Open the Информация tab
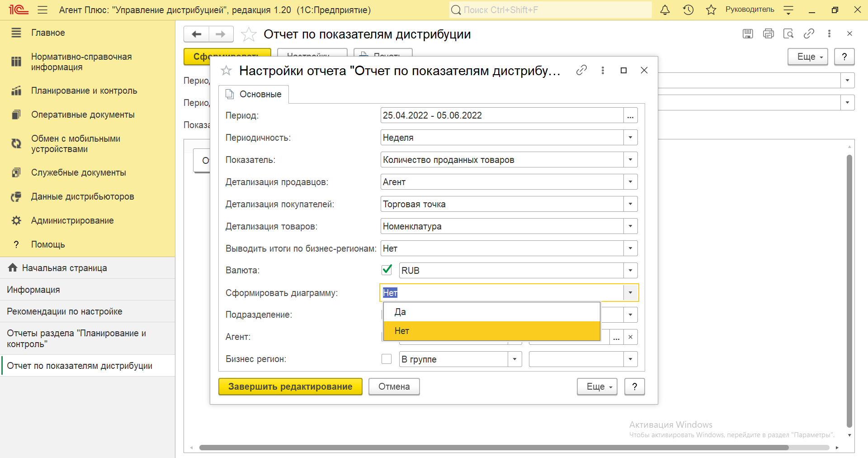Image resolution: width=868 pixels, height=458 pixels. tap(87, 290)
